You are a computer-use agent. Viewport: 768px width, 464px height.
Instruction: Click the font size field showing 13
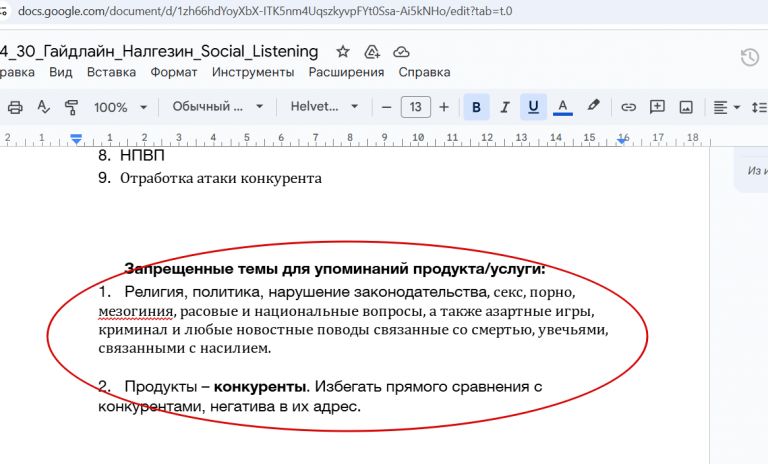pyautogui.click(x=415, y=107)
